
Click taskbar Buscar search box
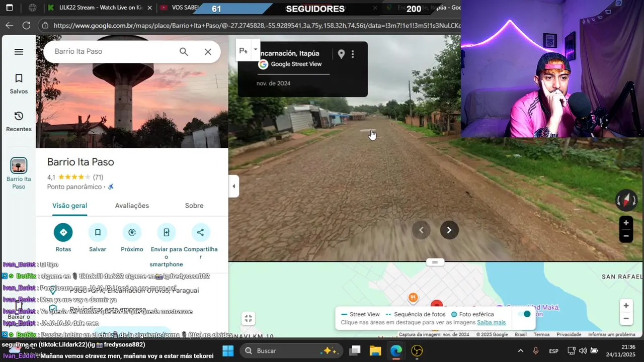291,350
